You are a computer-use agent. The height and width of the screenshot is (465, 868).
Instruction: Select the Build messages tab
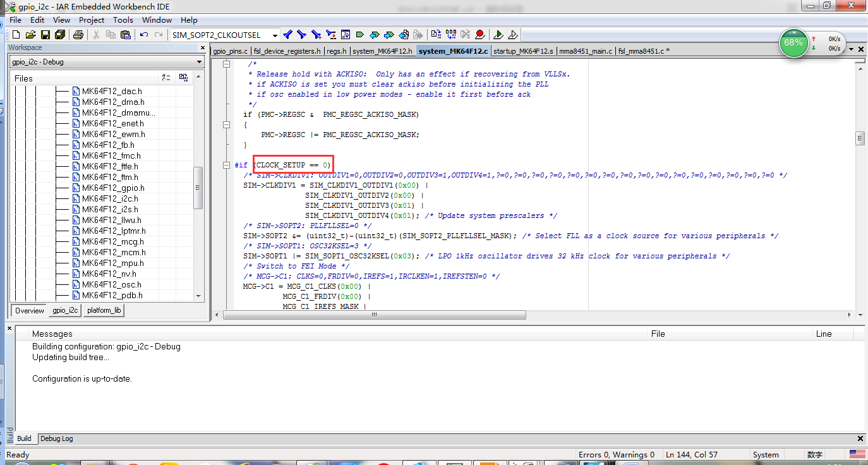point(24,438)
